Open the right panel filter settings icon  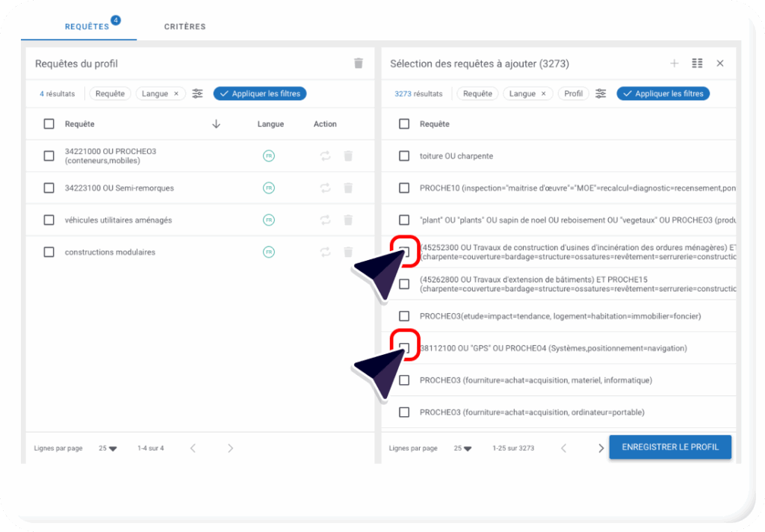click(600, 93)
